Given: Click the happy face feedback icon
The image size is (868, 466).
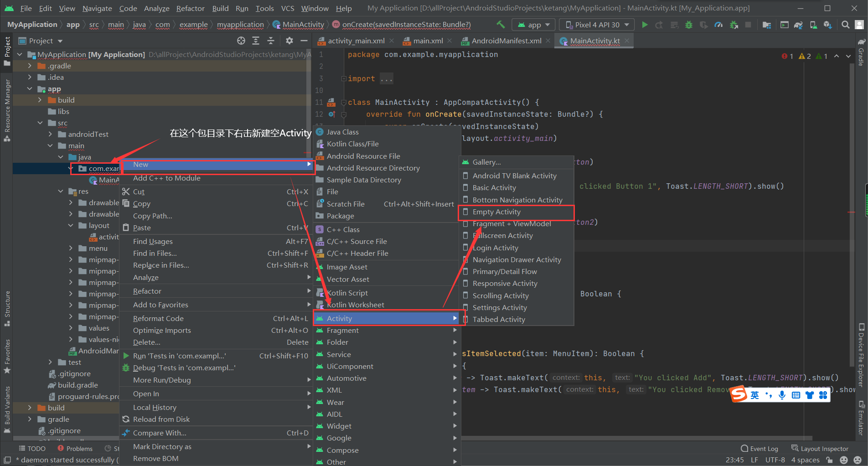Looking at the screenshot, I should (x=844, y=460).
